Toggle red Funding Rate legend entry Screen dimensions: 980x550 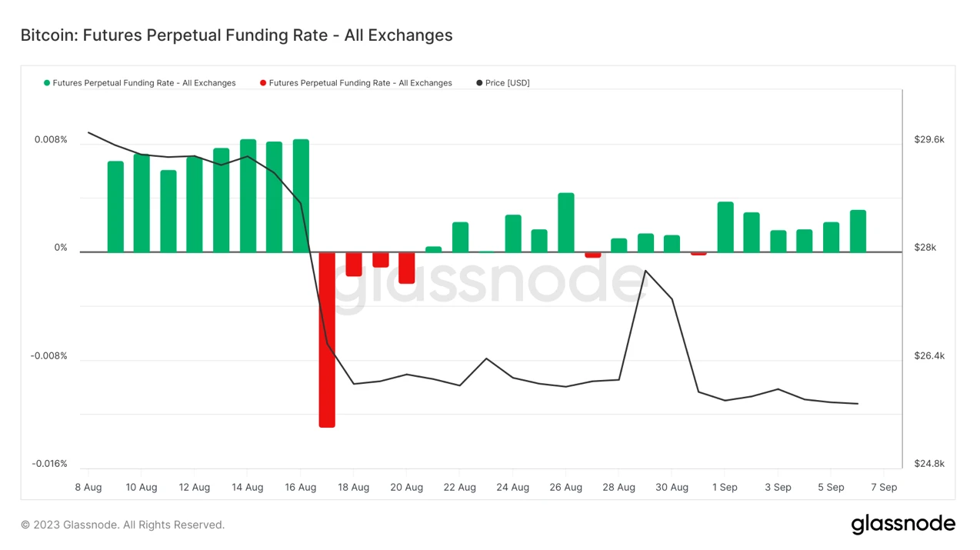coord(360,83)
